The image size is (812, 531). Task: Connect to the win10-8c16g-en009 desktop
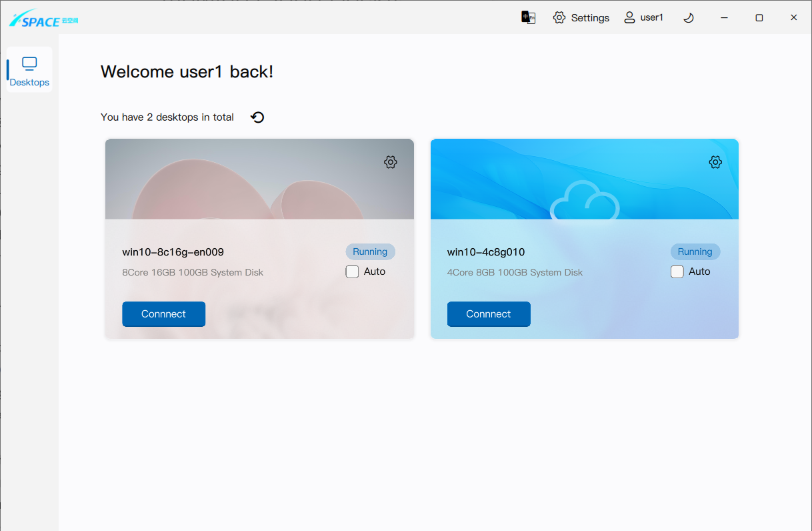[163, 314]
